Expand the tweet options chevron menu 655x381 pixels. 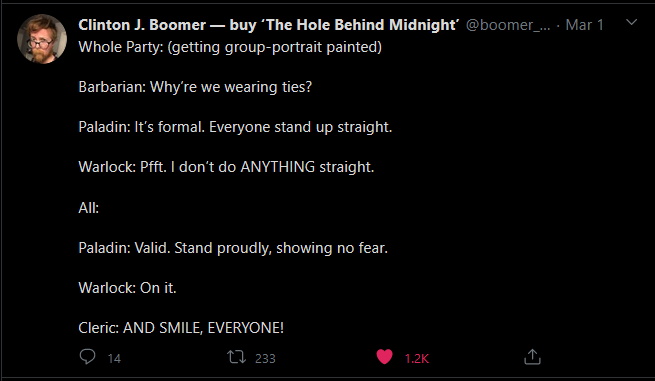tap(632, 22)
